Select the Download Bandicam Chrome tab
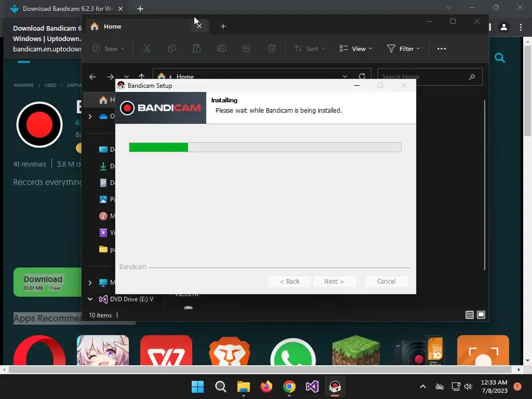The height and width of the screenshot is (399, 532). coord(67,9)
